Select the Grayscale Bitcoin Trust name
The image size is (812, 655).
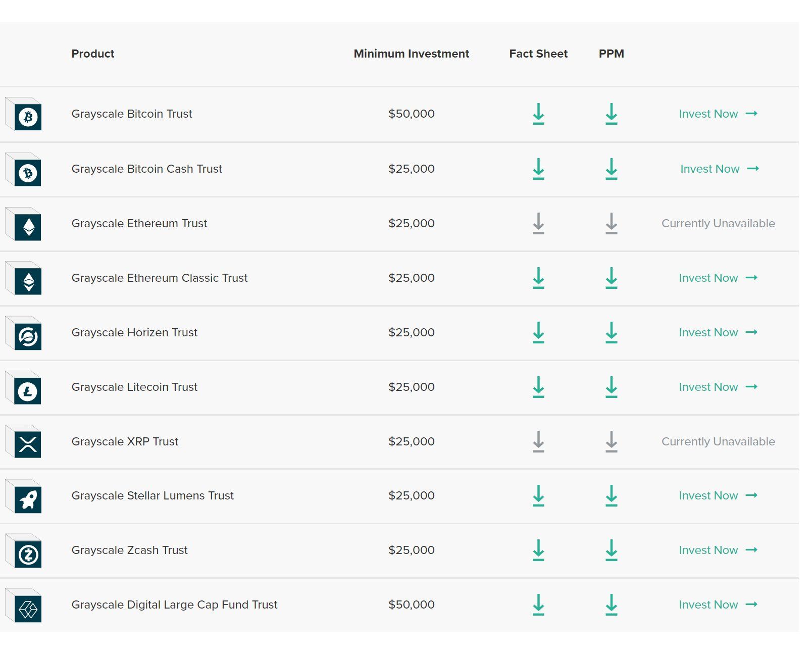pos(132,114)
